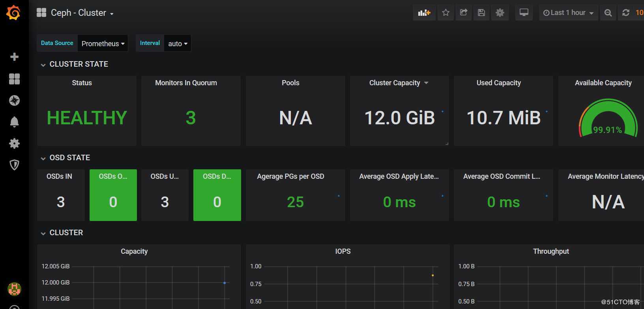Save the dashboard with floppy icon
The height and width of the screenshot is (309, 644).
tap(481, 13)
